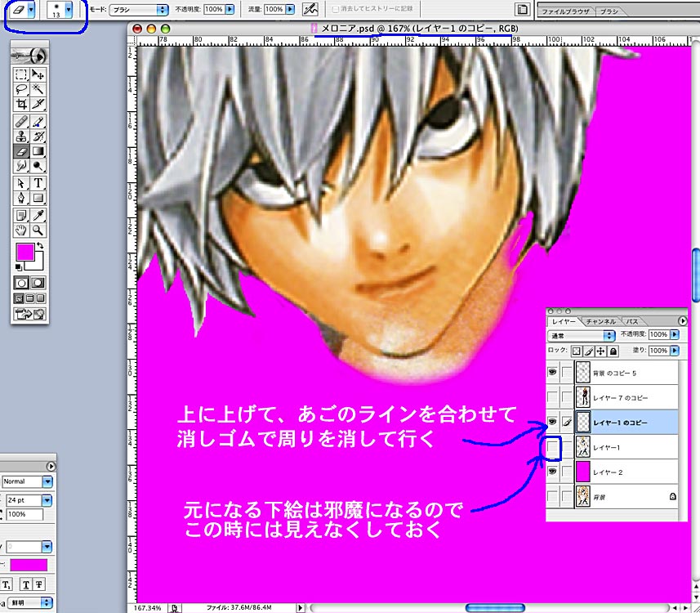This screenshot has width=700, height=613.
Task: Click the background white color swatch
Action: coord(38,264)
